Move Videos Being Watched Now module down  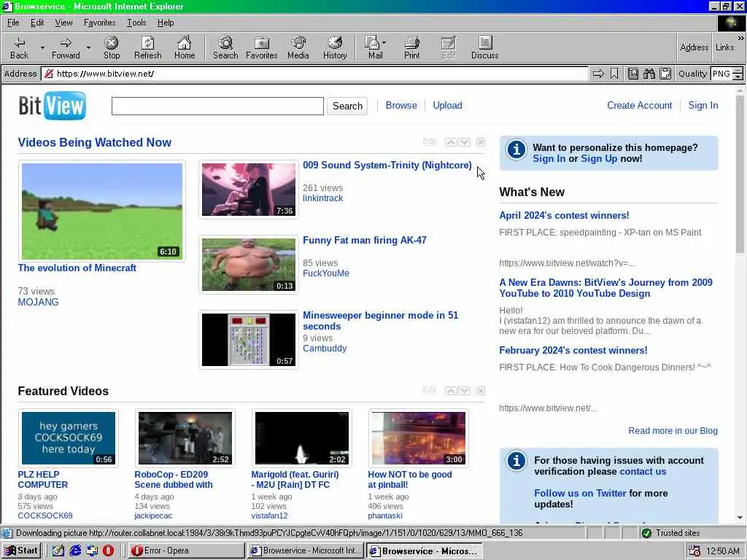465,142
